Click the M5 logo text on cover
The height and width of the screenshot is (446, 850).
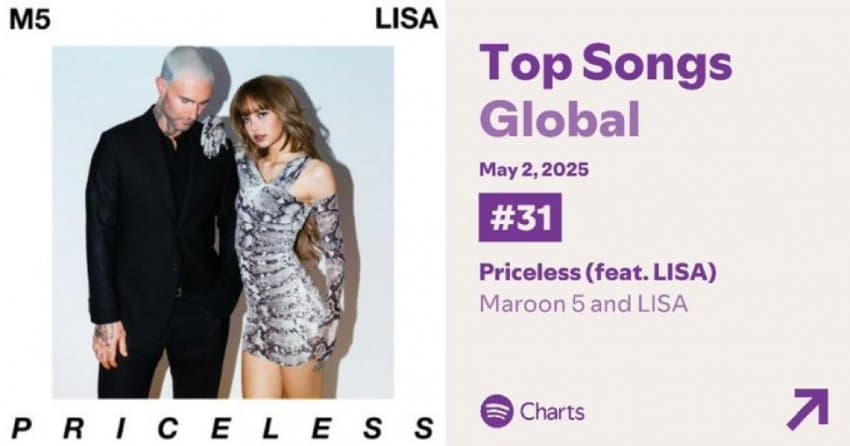pyautogui.click(x=28, y=20)
